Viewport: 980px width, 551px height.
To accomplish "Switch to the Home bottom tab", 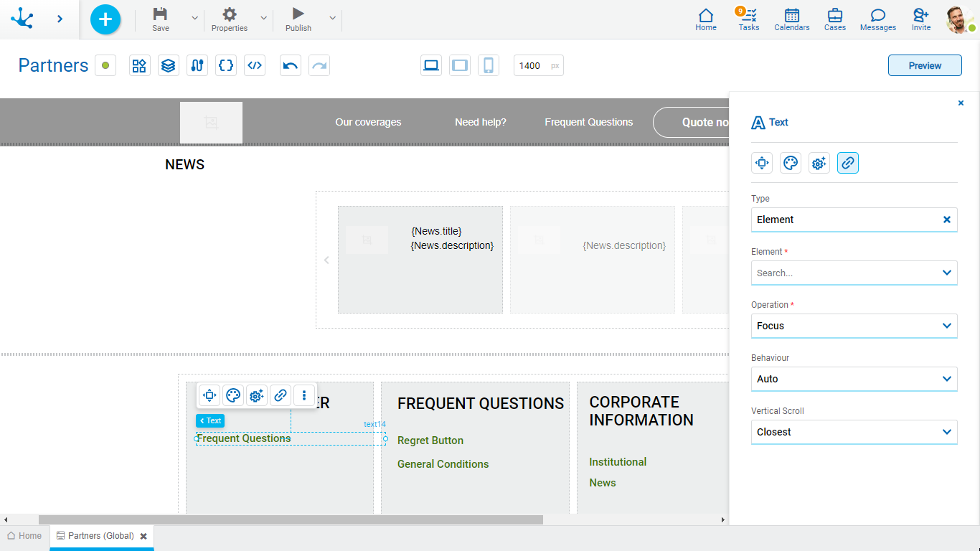I will 24,536.
